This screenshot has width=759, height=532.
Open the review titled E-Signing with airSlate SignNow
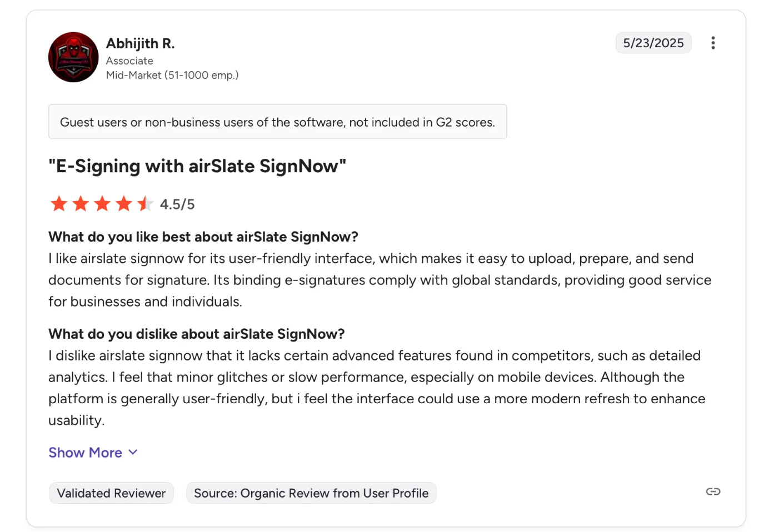197,165
